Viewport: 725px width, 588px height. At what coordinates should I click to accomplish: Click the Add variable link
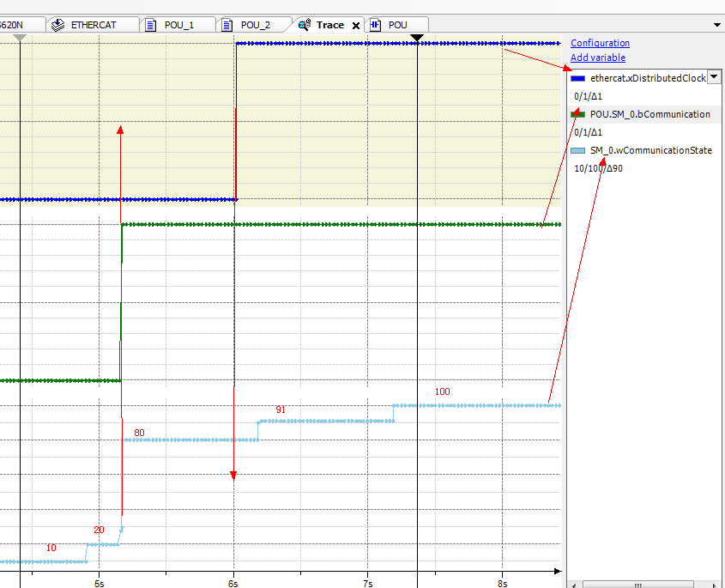597,58
